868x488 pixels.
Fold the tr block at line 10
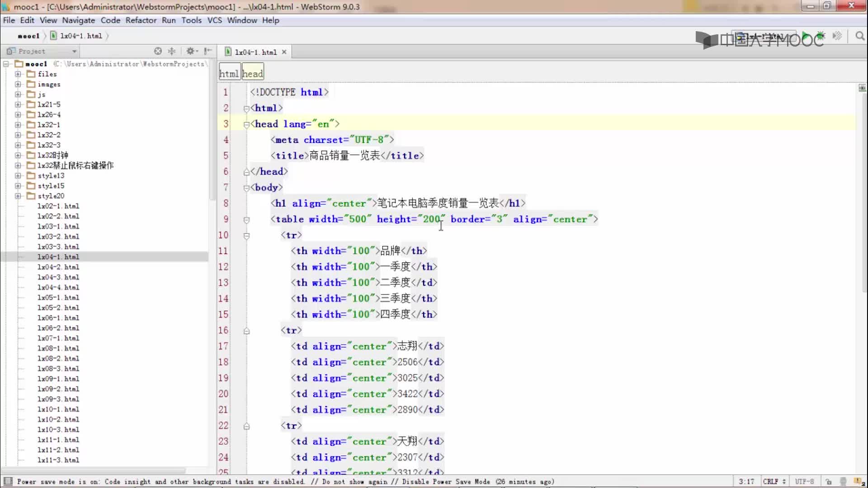246,235
